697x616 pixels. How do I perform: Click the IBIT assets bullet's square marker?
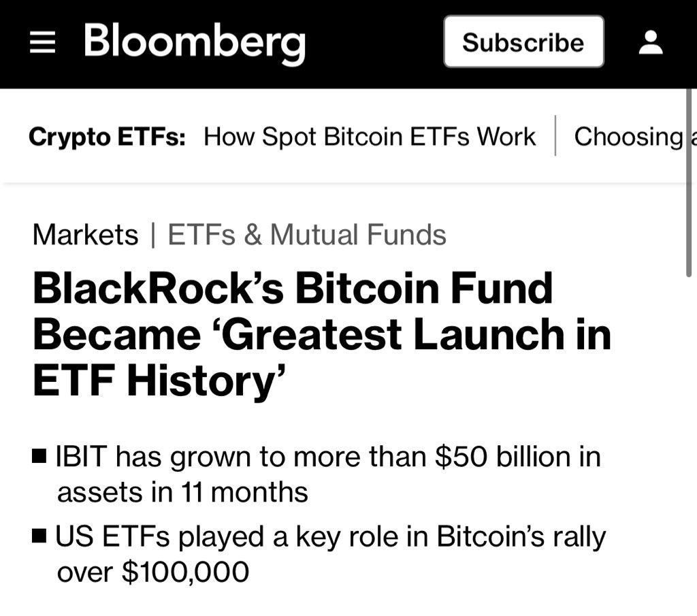click(x=39, y=455)
